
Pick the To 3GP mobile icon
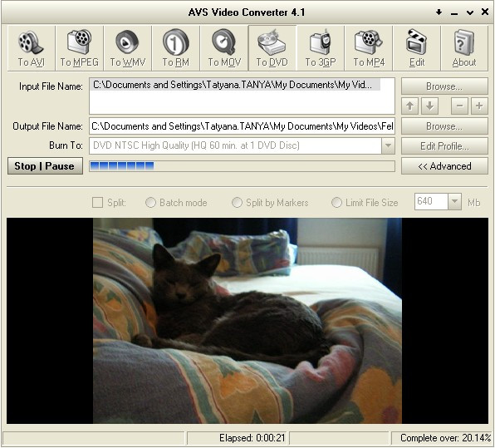321,48
